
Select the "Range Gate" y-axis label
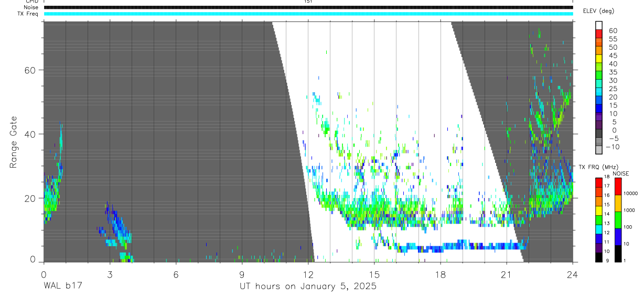(14, 142)
